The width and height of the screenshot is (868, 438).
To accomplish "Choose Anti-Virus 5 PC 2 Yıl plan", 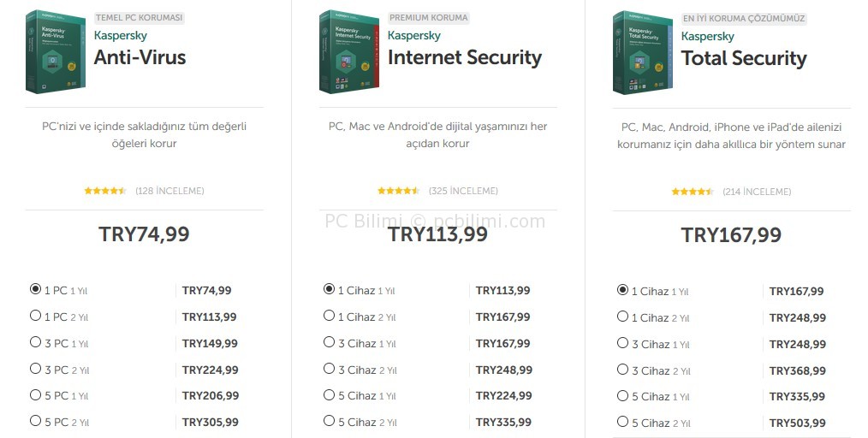I will tap(35, 421).
